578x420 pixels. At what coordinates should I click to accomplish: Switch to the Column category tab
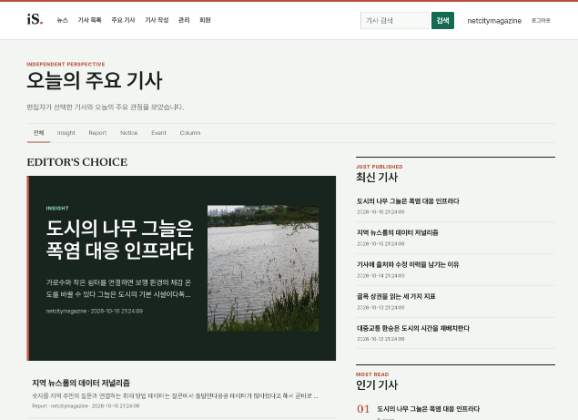[190, 133]
